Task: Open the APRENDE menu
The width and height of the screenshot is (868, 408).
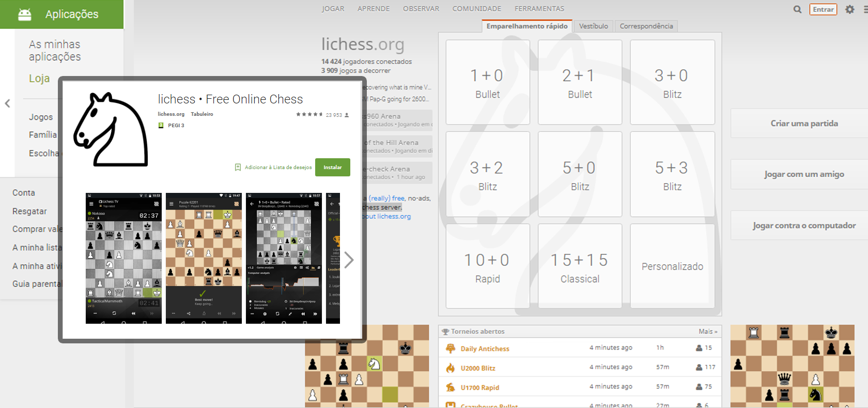Action: point(374,9)
